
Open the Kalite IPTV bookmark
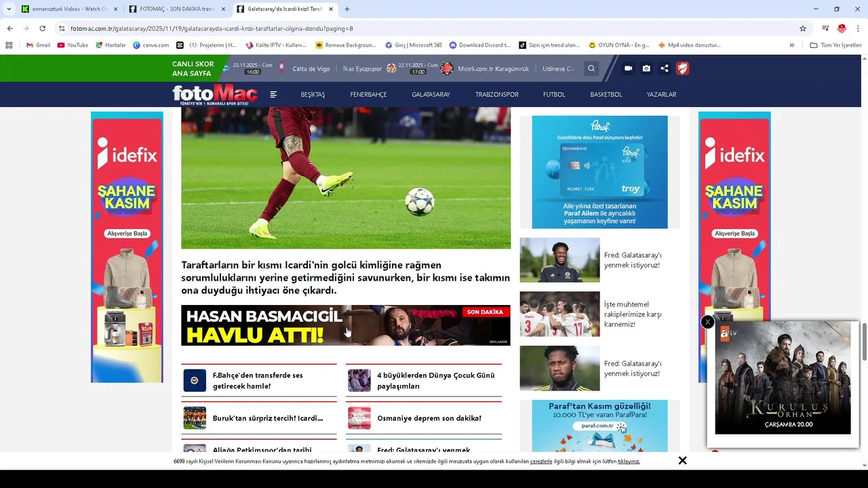coord(276,45)
